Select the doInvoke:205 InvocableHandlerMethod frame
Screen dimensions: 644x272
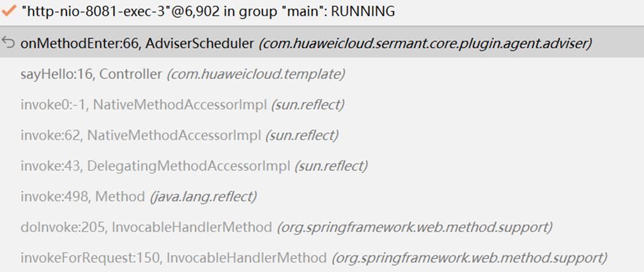(146, 227)
